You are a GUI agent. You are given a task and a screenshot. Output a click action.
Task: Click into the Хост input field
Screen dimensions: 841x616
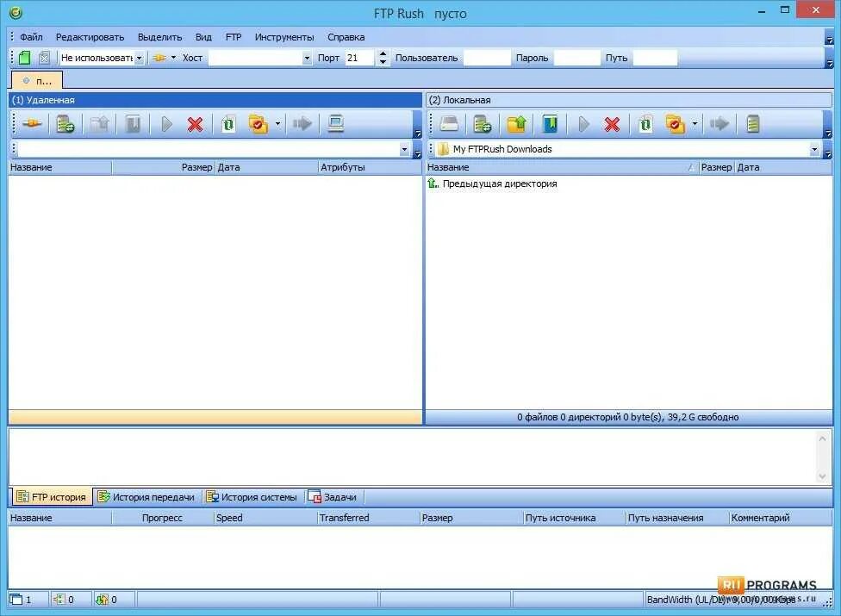[x=255, y=58]
